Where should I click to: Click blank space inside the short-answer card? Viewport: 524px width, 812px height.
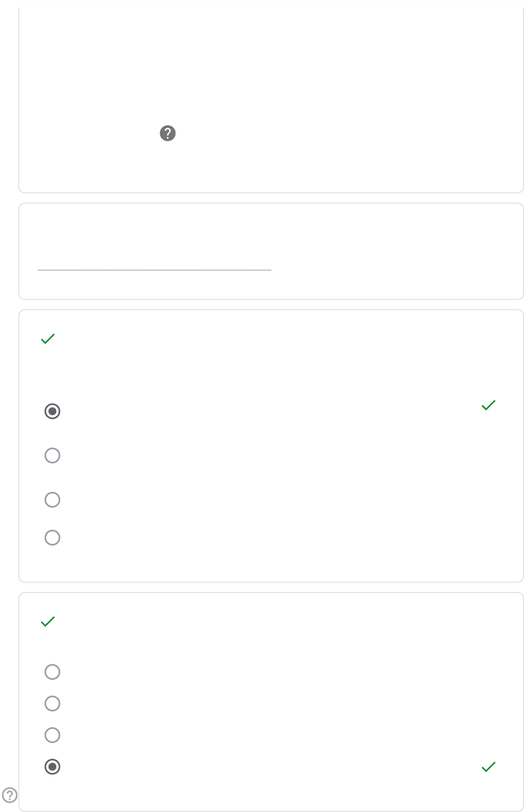point(395,253)
